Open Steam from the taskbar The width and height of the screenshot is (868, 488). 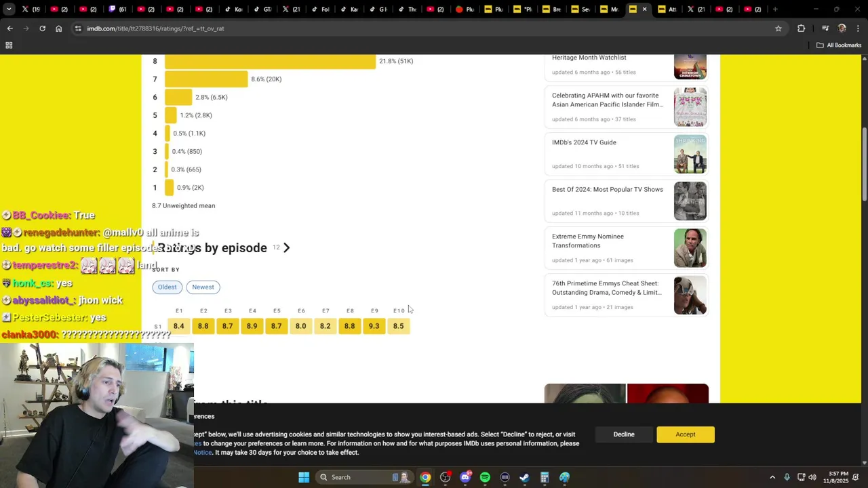tap(524, 477)
